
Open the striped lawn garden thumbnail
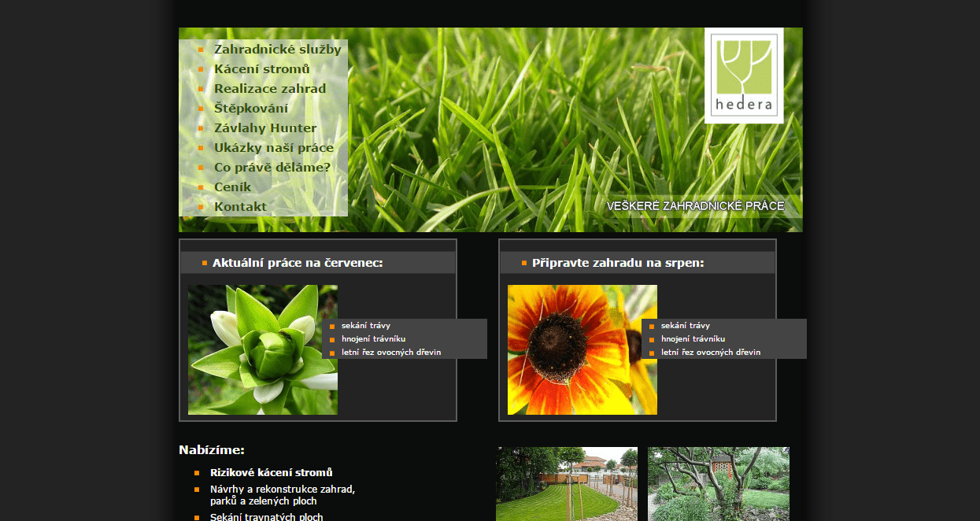coord(567,484)
